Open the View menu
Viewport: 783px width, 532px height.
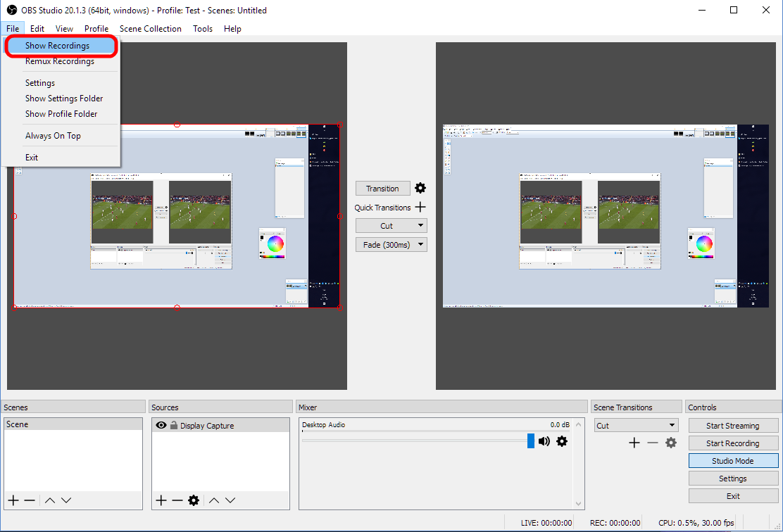[x=64, y=29]
